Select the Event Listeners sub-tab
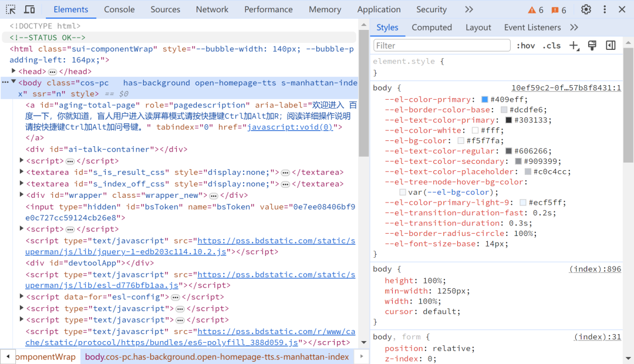Viewport: 634px width, 364px height. tap(532, 28)
